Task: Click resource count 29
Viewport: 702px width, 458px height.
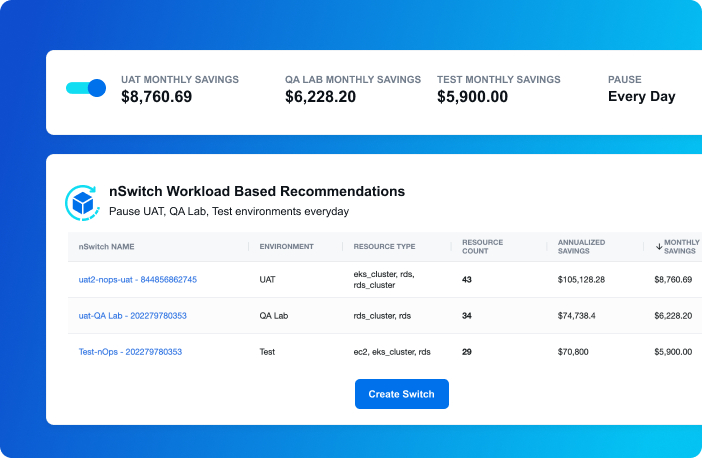Action: click(x=467, y=352)
